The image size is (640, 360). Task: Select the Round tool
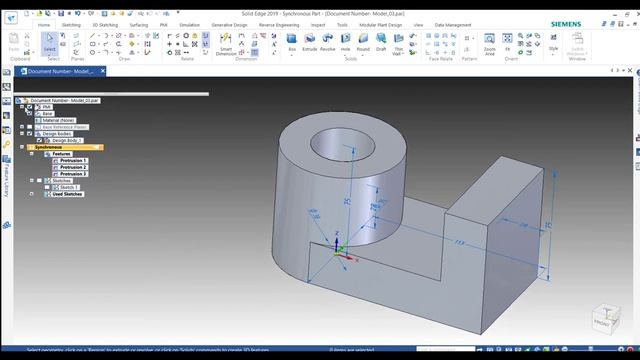pos(363,42)
